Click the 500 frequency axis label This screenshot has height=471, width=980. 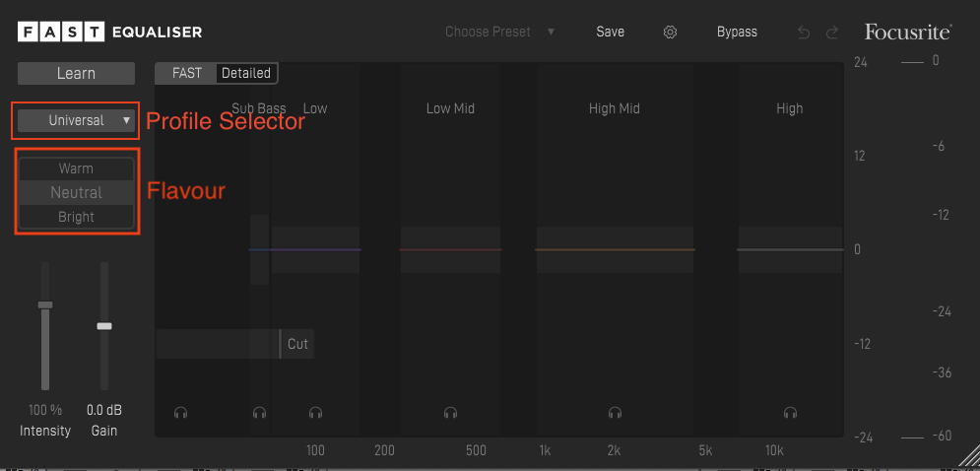click(x=477, y=451)
